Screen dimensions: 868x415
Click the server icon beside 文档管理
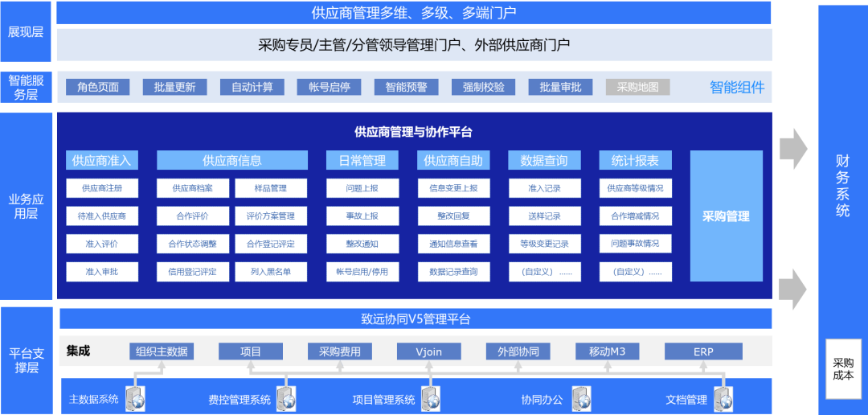(x=723, y=398)
